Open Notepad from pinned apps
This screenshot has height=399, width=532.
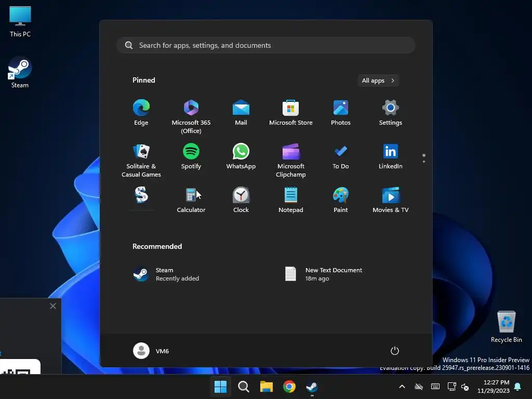pos(291,200)
